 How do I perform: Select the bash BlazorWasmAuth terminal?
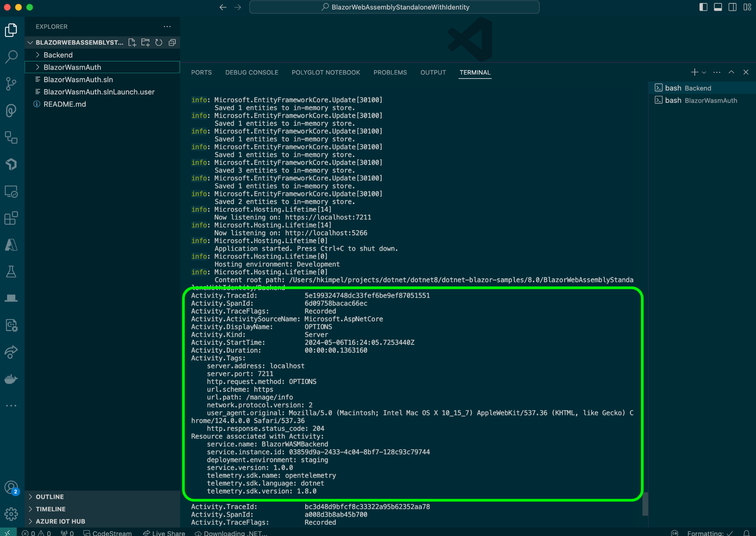coord(701,100)
